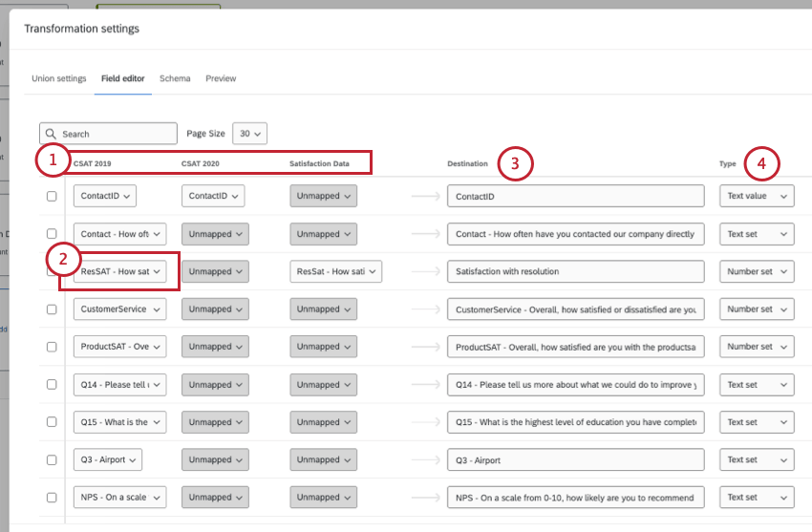Image resolution: width=812 pixels, height=532 pixels.
Task: Click the numbered callout 4 marker
Action: 761,163
